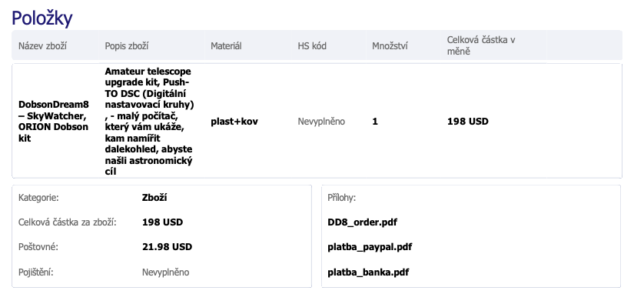Click the Celková částka v měně header
This screenshot has width=644, height=304.
481,45
